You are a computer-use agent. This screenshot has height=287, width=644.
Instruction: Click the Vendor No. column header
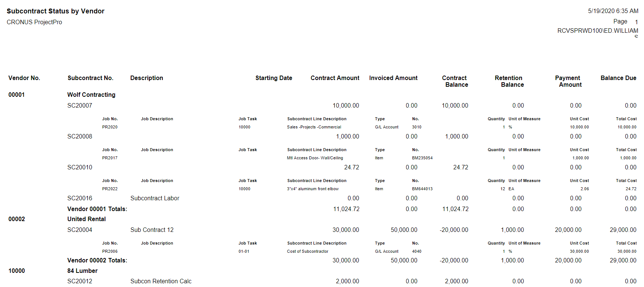pyautogui.click(x=24, y=78)
